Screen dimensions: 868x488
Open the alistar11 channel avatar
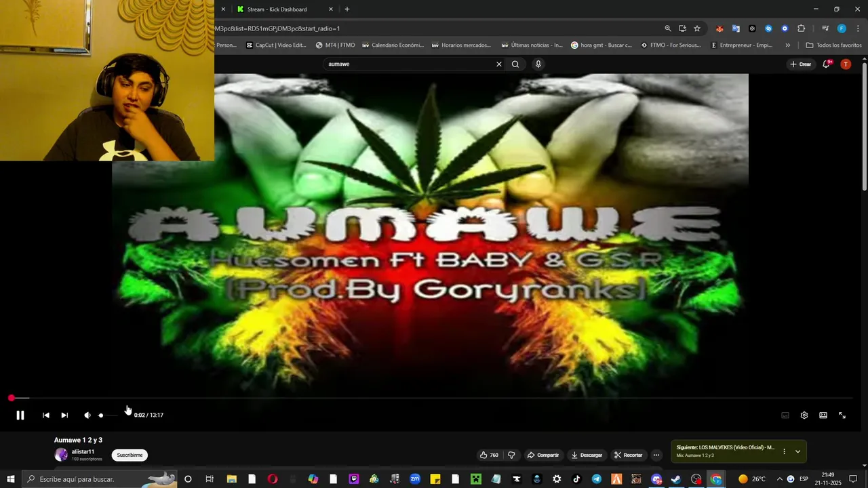[61, 455]
